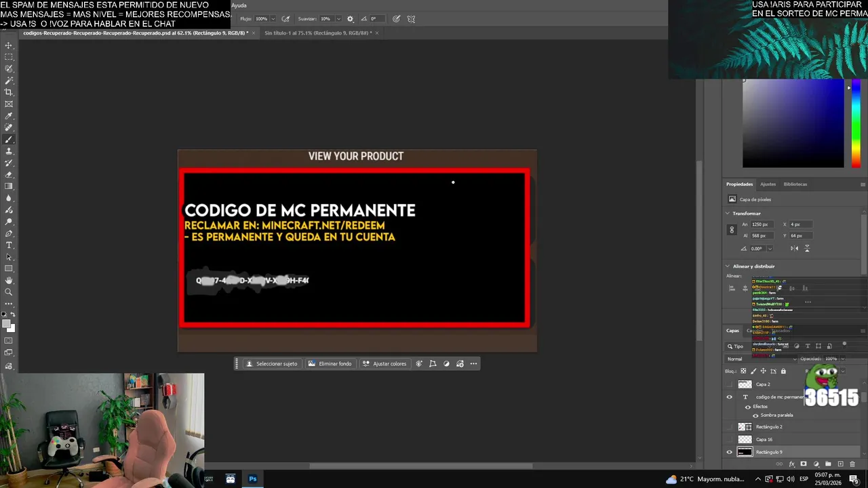
Task: Open the butterfly symmetry options
Action: tap(411, 19)
